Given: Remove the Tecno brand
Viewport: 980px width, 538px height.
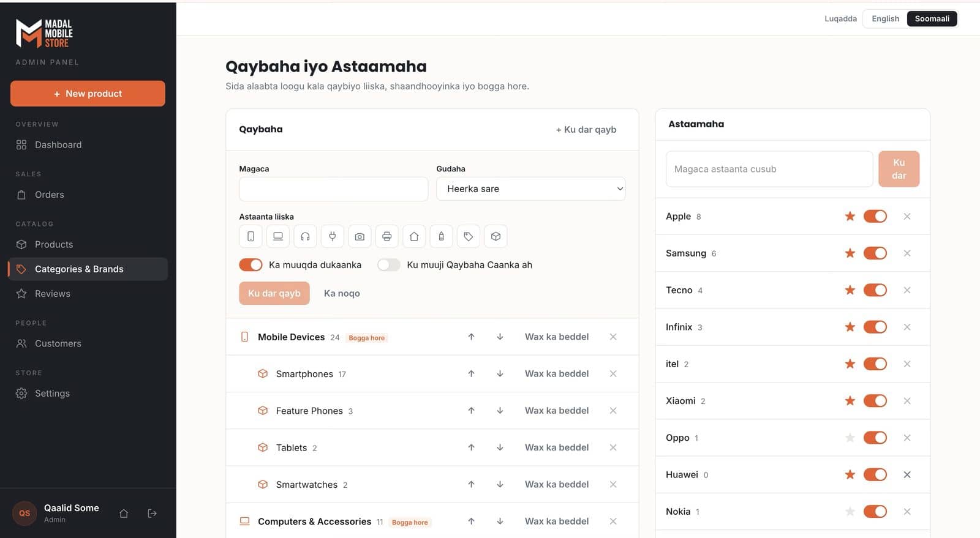Looking at the screenshot, I should tap(907, 290).
